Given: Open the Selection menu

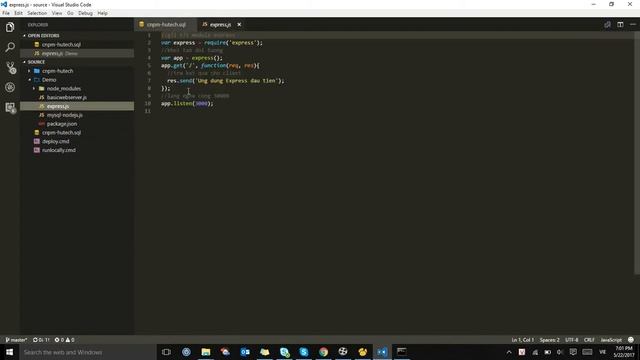Looking at the screenshot, I should click(x=37, y=13).
